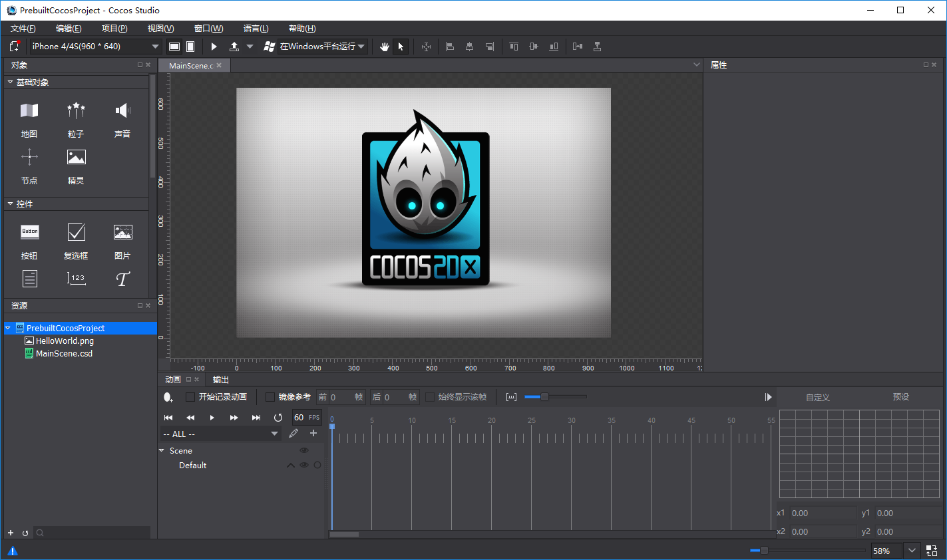Switch to portrait orientation icon
The height and width of the screenshot is (560, 947).
click(190, 47)
